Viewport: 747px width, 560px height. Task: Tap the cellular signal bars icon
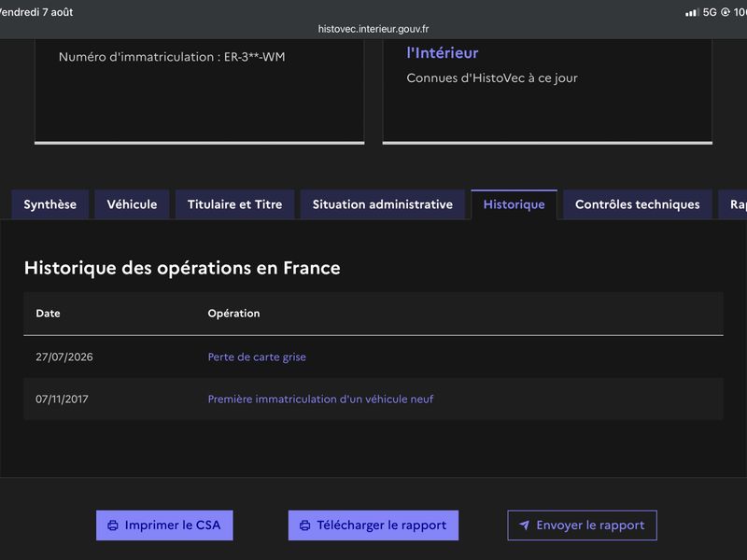(x=692, y=12)
